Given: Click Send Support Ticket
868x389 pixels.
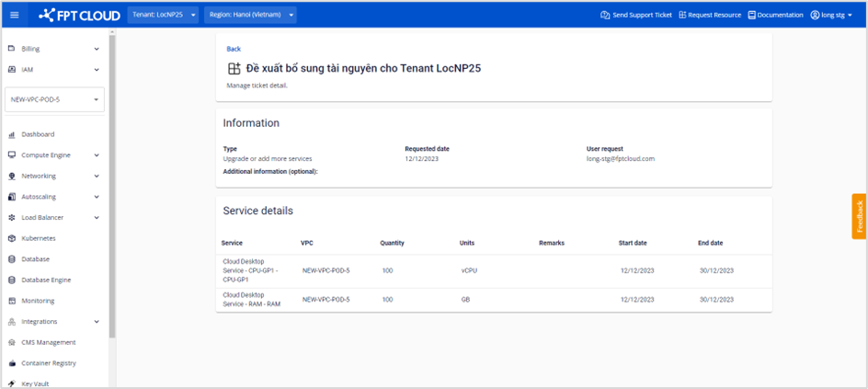Looking at the screenshot, I should point(636,15).
